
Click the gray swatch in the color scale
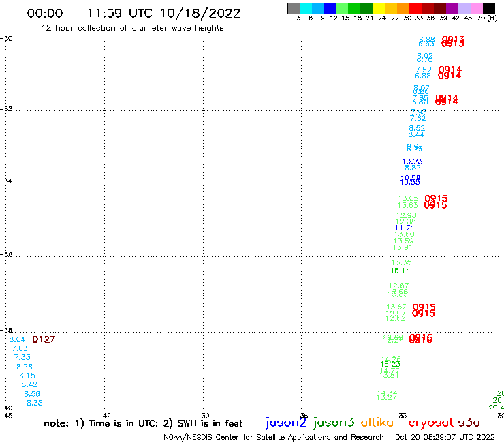(294, 8)
